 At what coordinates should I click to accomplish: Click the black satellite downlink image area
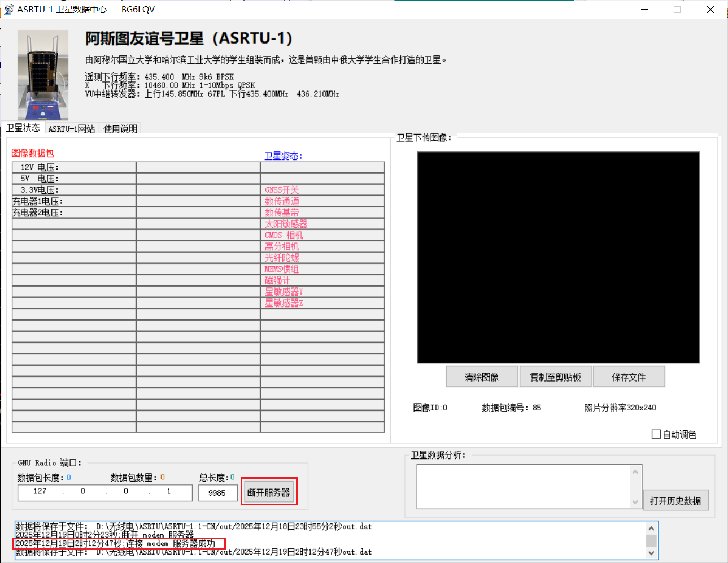pos(558,257)
